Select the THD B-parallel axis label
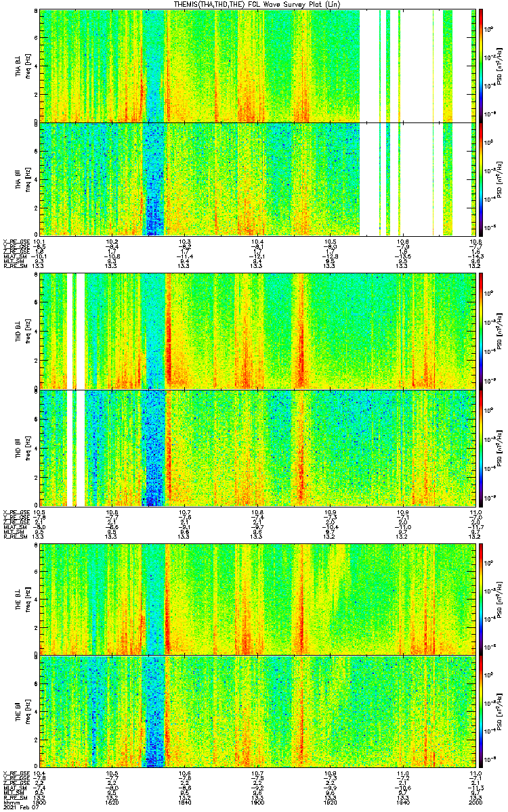This screenshot has width=508, height=812. (19, 447)
